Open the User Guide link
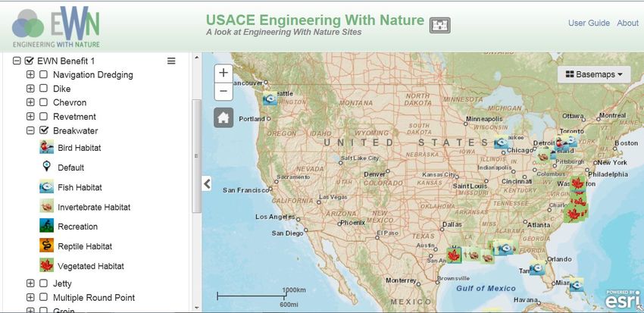Image resolution: width=644 pixels, height=313 pixels. [589, 23]
